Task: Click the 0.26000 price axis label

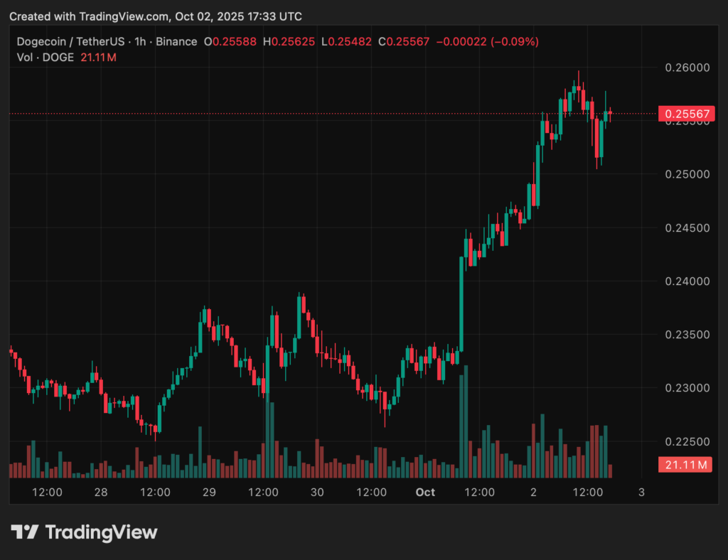Action: click(x=686, y=68)
